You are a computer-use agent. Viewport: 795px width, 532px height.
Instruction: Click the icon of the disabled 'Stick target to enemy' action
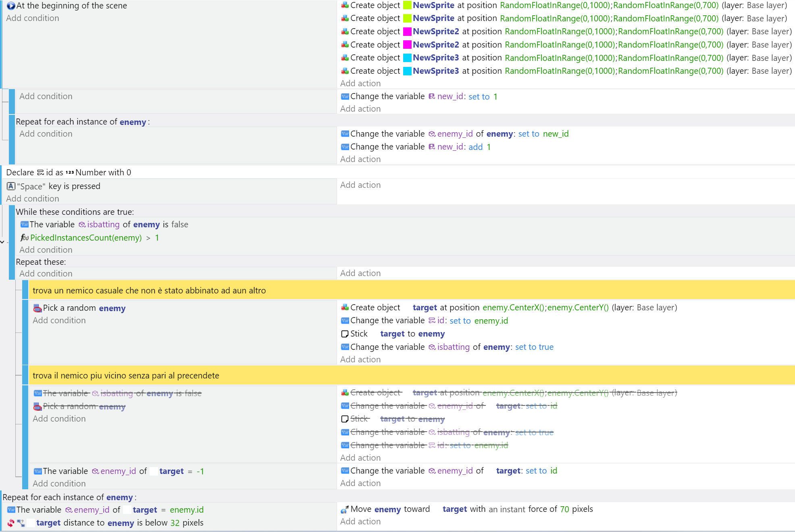pos(345,419)
